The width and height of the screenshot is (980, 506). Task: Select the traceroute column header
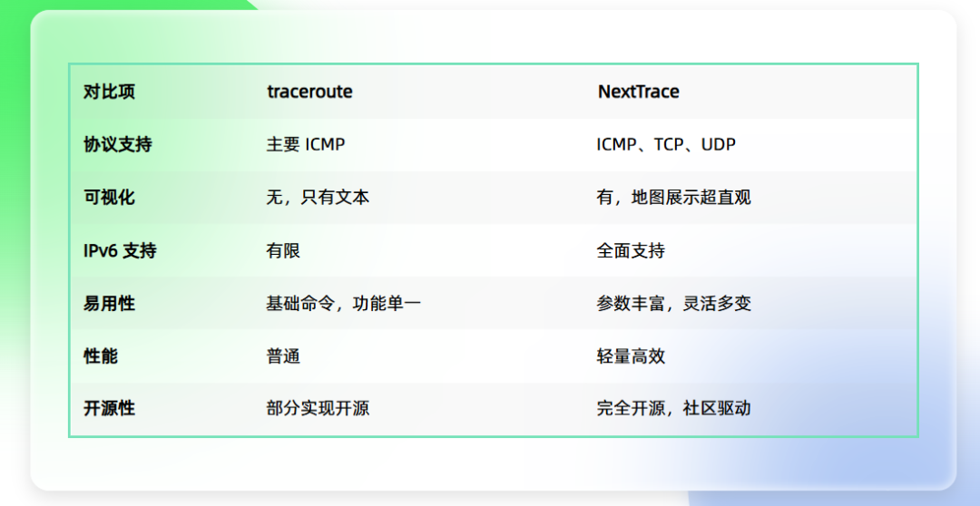[x=309, y=92]
